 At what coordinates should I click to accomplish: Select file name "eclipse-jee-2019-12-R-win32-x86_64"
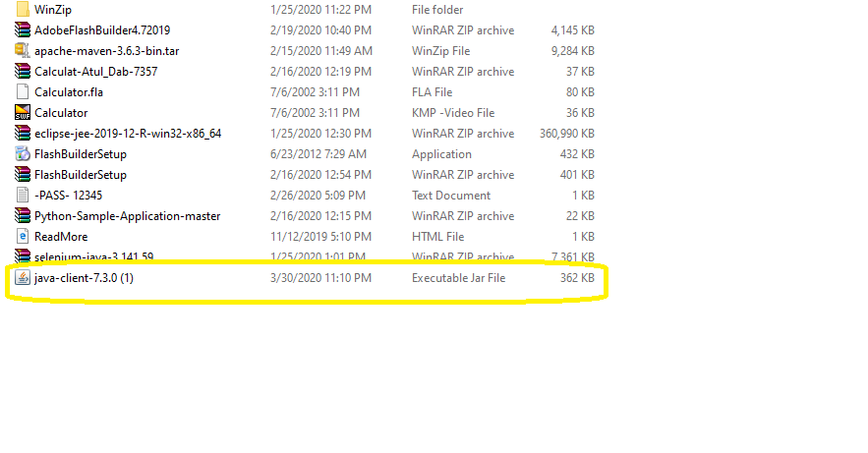(128, 134)
